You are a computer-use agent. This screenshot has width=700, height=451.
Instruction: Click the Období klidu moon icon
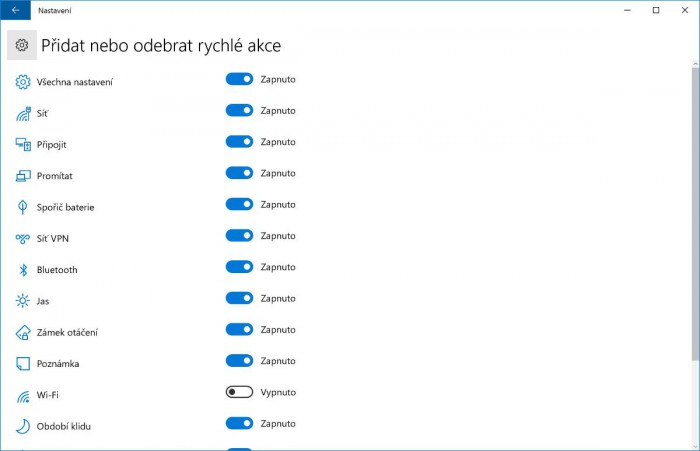point(23,426)
